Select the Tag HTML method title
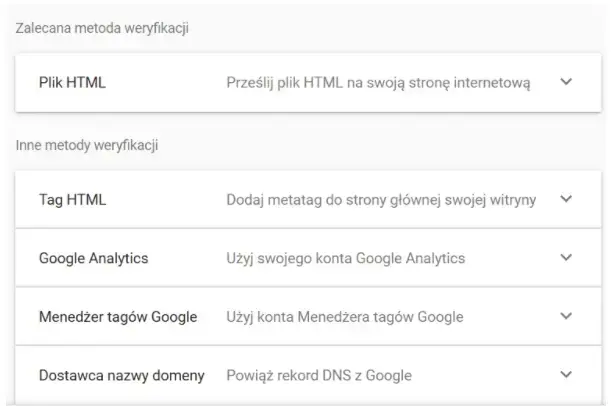 tap(72, 200)
